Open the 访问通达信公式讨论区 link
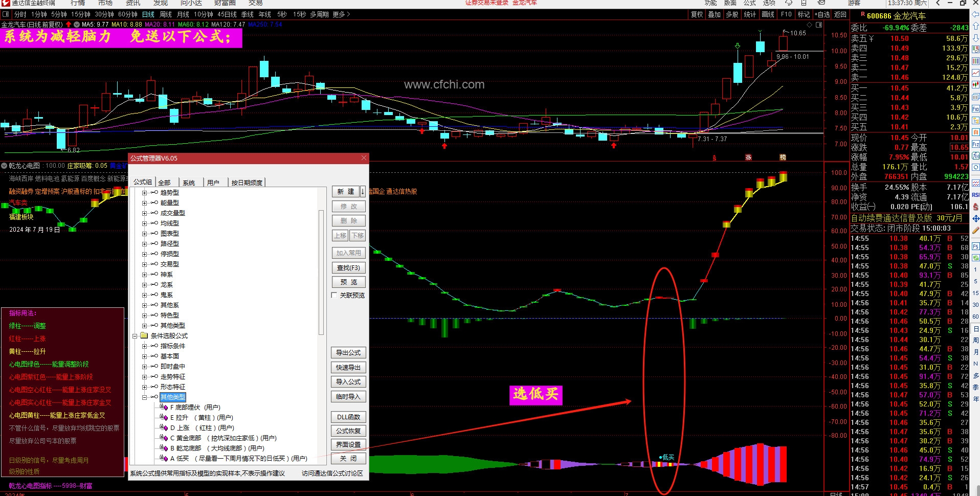Screen dimensions: 980x496 332,474
